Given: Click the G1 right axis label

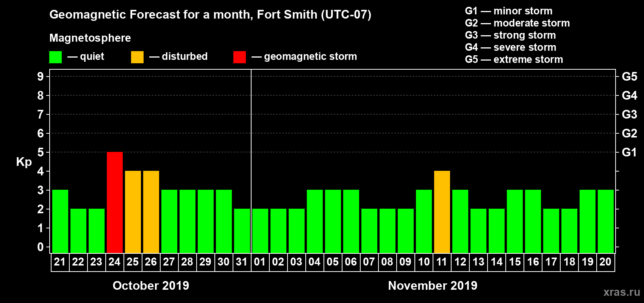Looking at the screenshot, I should click(x=629, y=152).
